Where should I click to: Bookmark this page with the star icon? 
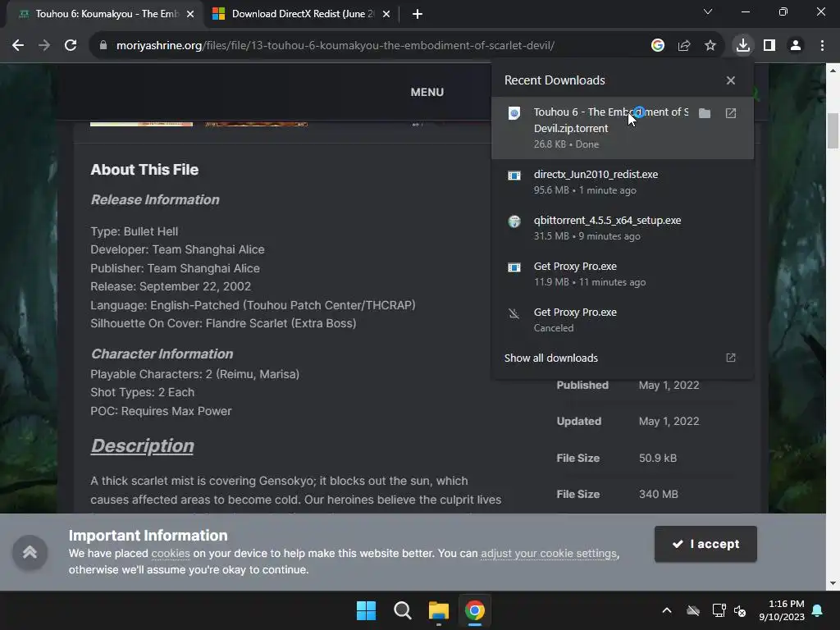pyautogui.click(x=710, y=46)
